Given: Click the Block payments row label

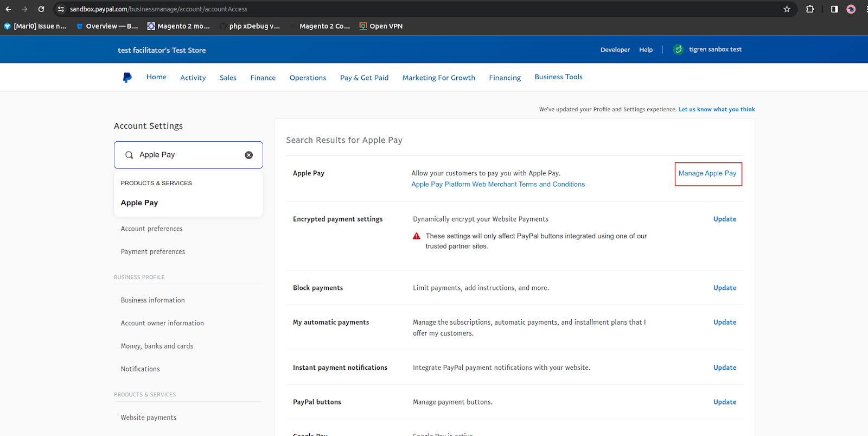Looking at the screenshot, I should 318,288.
